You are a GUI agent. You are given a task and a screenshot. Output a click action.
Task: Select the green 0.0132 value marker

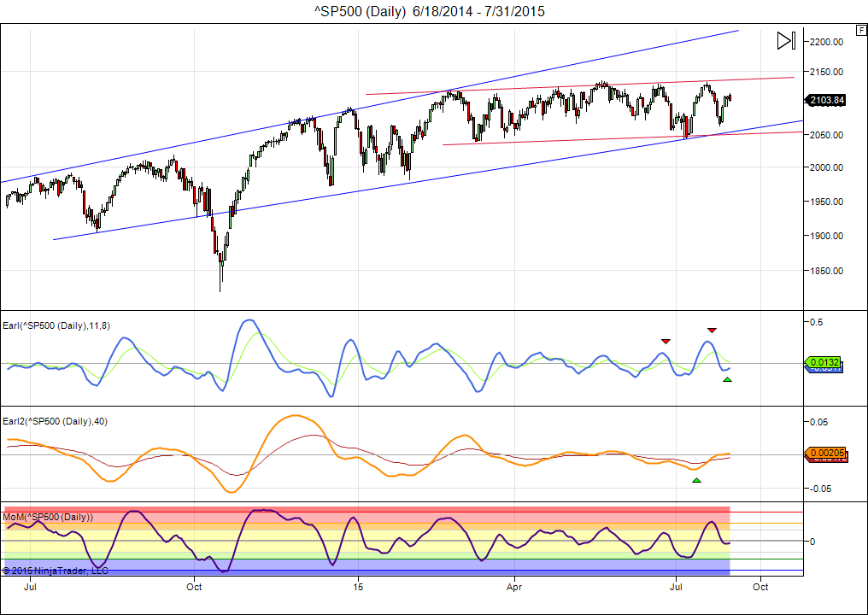pyautogui.click(x=825, y=362)
